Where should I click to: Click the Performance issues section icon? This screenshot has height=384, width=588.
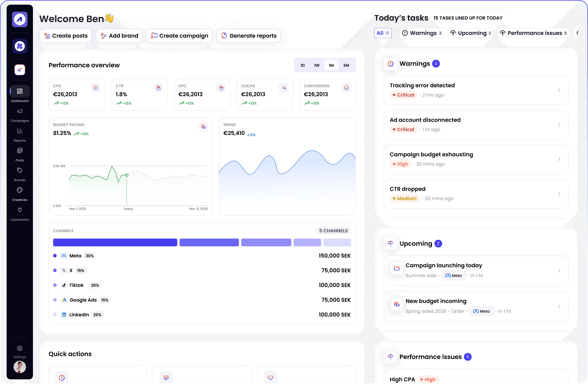(390, 357)
